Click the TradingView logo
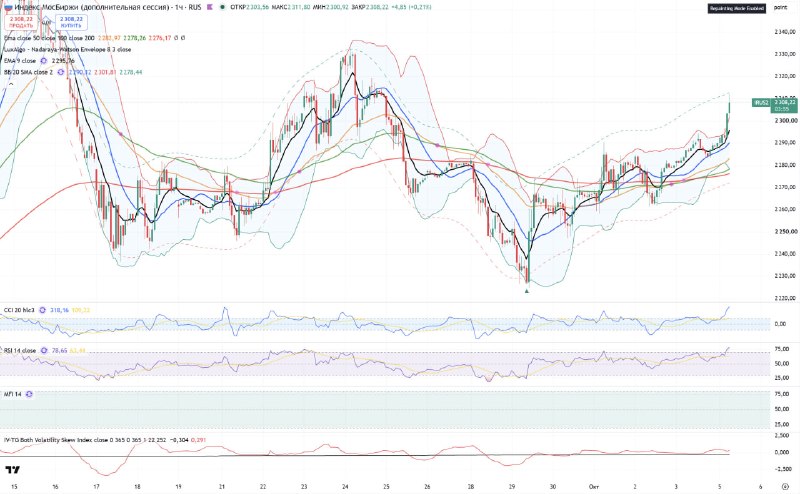 [13, 470]
